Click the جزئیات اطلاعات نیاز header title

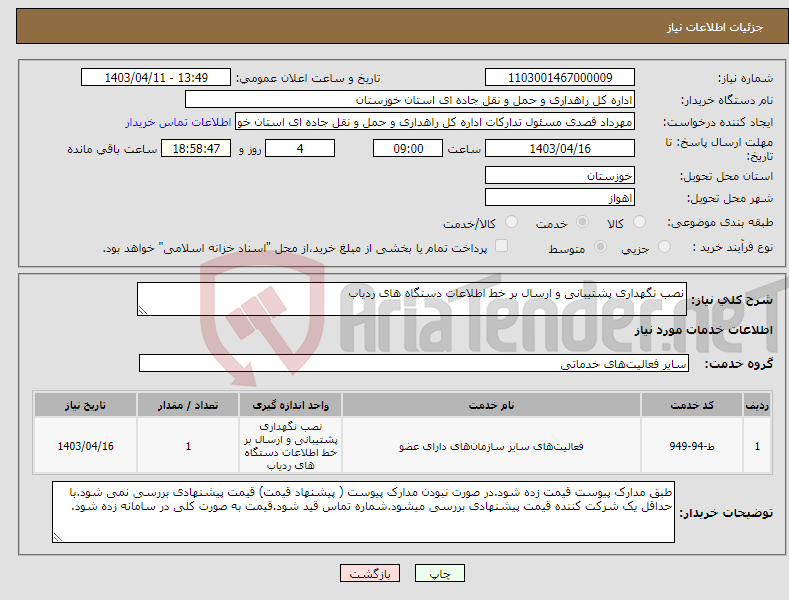(715, 27)
